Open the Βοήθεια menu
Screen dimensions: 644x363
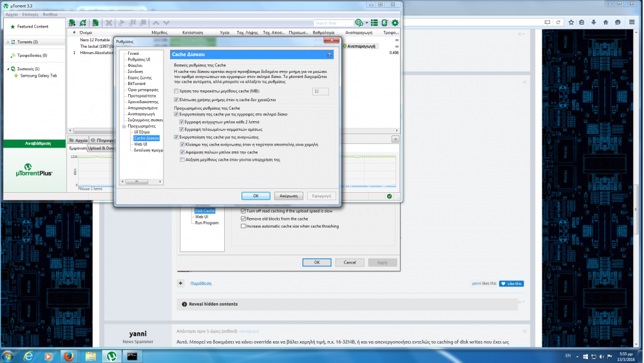point(50,14)
